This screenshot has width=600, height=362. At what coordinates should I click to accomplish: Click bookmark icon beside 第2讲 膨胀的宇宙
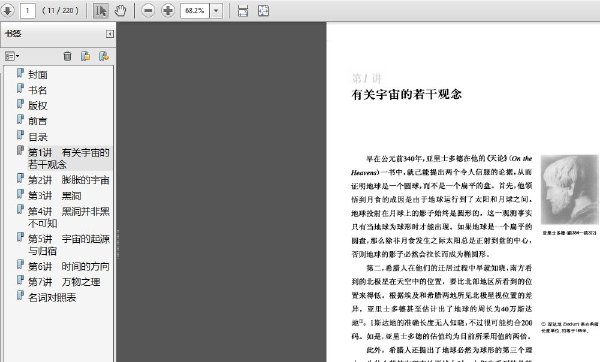point(20,178)
